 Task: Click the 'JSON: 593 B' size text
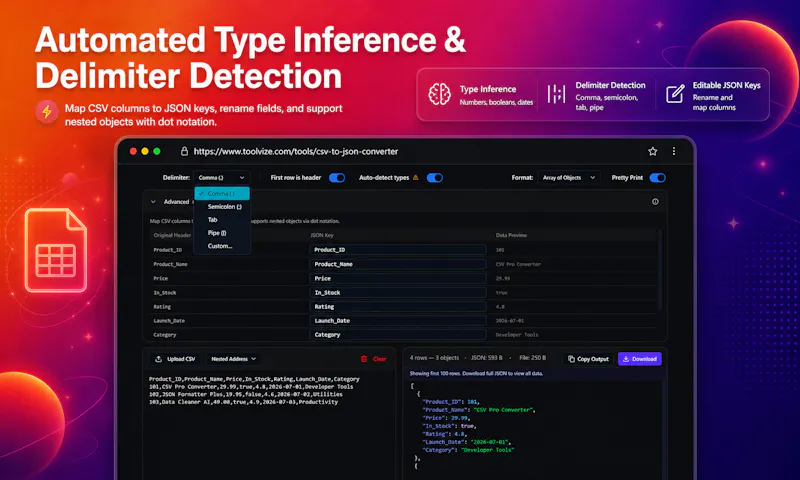point(487,358)
